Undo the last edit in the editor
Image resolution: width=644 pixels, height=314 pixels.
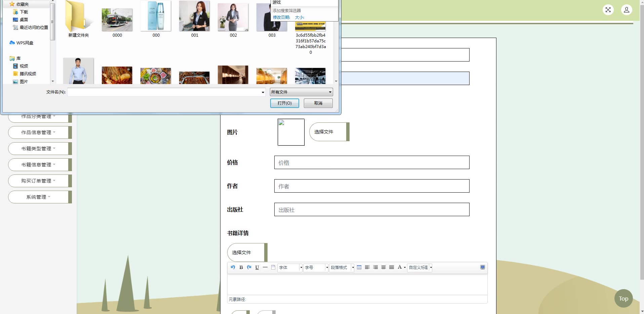[233, 267]
